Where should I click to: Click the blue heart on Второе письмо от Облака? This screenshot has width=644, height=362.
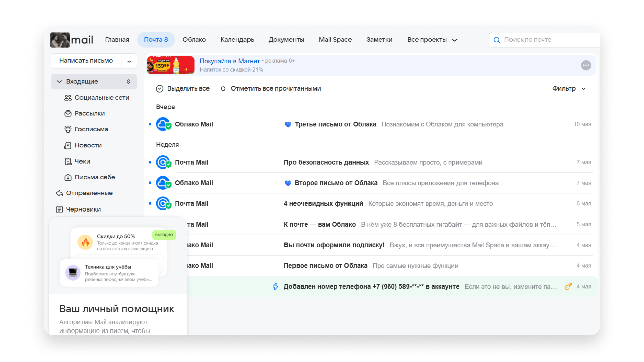coord(288,183)
